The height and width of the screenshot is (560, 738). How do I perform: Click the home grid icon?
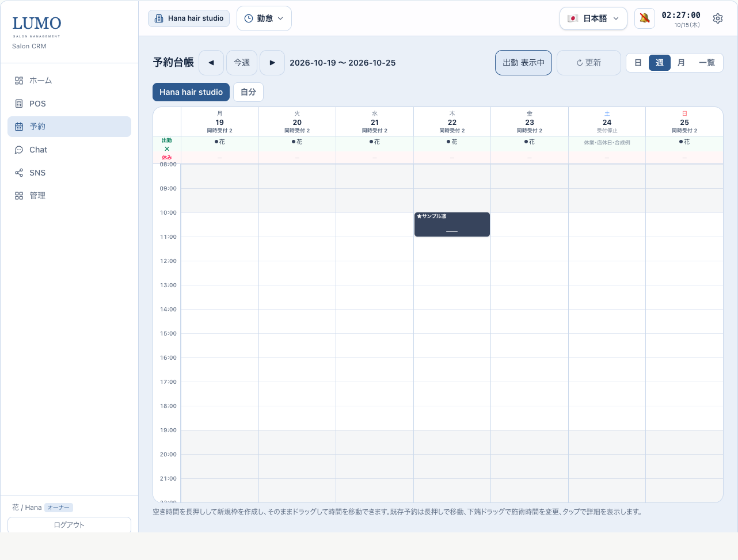pos(19,81)
